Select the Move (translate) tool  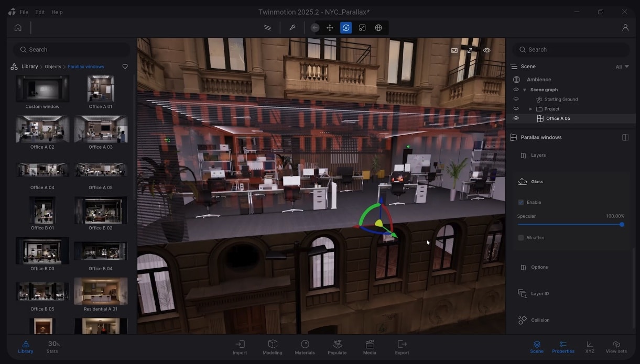[330, 28]
